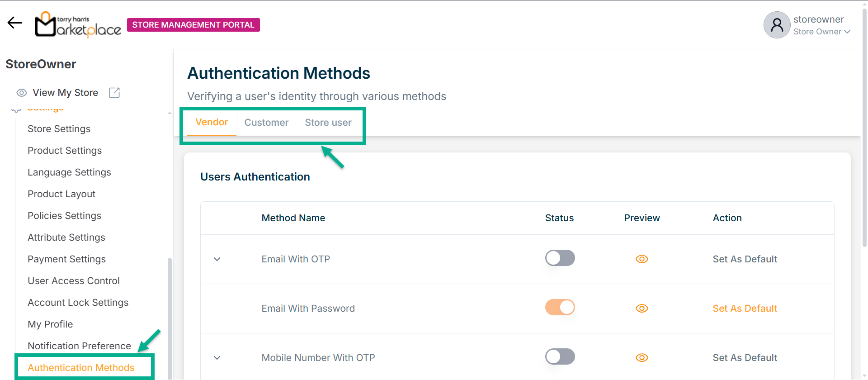Click the Torry Harris Marketplace logo
The image size is (868, 380).
[x=78, y=24]
